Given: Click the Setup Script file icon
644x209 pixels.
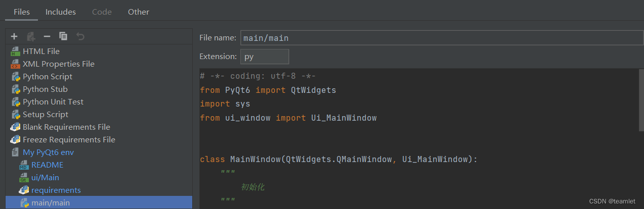Looking at the screenshot, I should [15, 114].
